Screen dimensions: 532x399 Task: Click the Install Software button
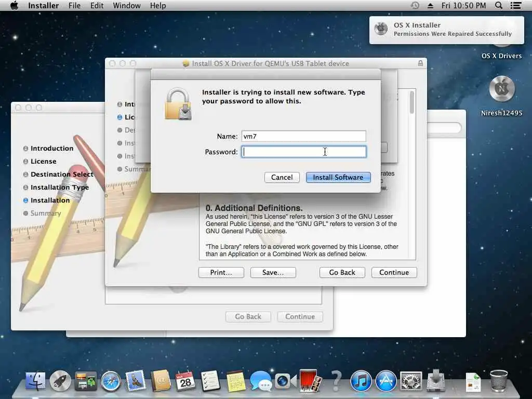[338, 177]
